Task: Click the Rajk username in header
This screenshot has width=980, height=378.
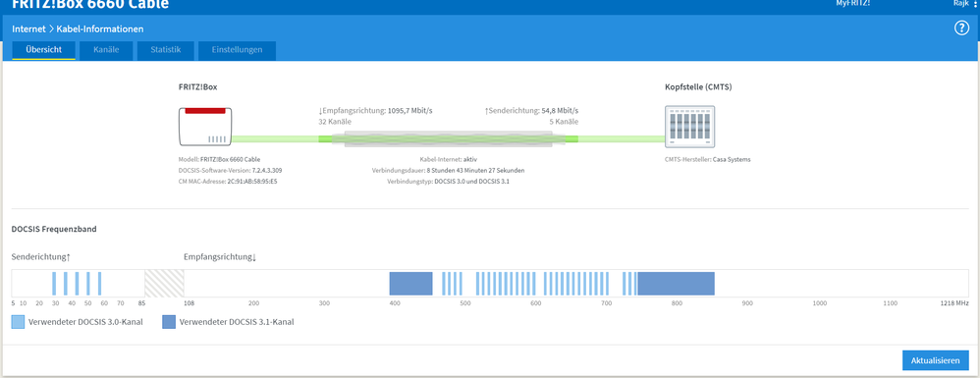Action: point(960,3)
